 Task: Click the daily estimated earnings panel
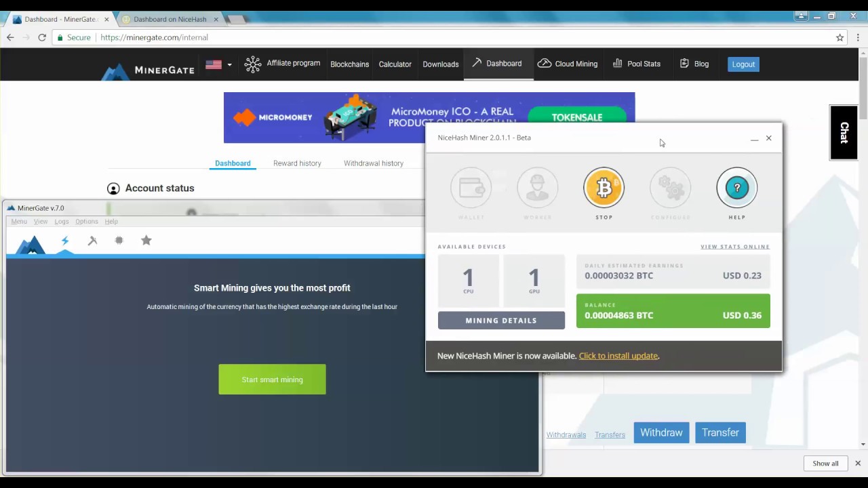pos(673,272)
